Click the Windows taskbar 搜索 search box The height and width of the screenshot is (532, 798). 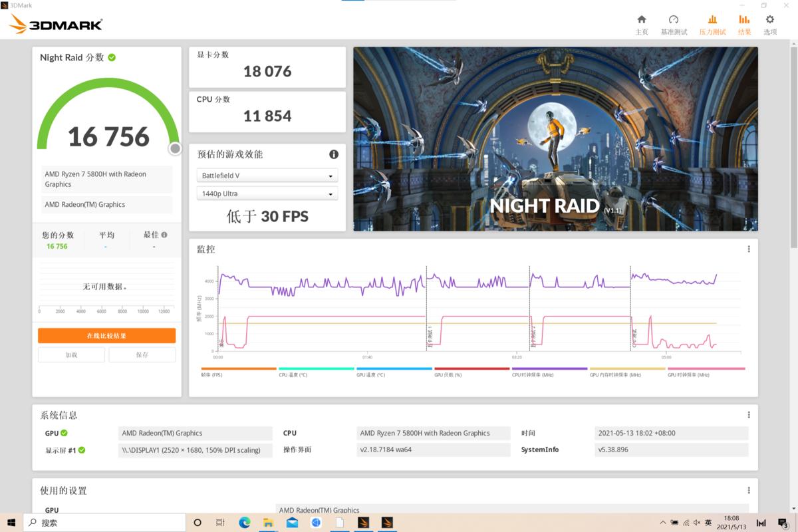pyautogui.click(x=106, y=523)
